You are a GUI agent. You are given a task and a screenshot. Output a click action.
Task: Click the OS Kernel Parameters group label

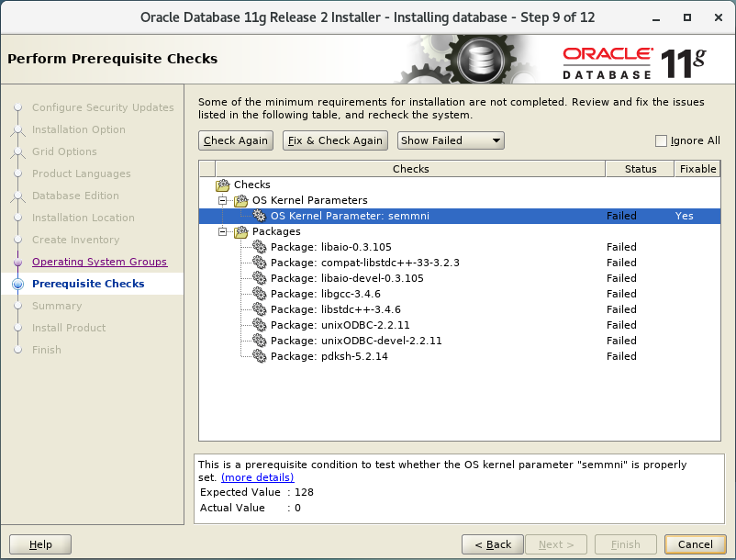pos(310,200)
